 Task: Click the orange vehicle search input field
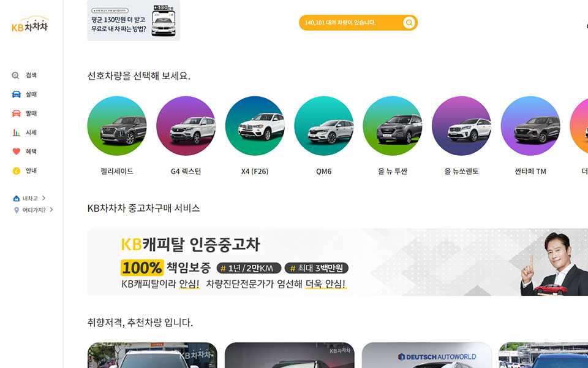click(x=358, y=23)
